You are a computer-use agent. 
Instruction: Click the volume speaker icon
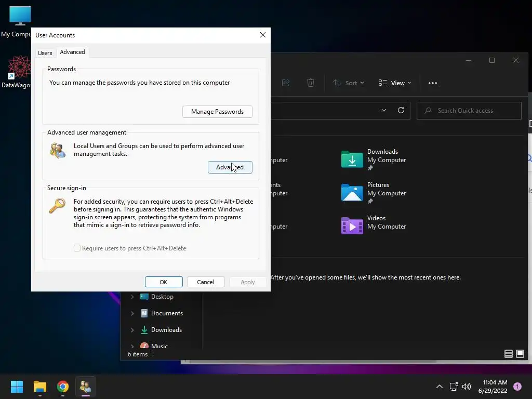point(467,387)
